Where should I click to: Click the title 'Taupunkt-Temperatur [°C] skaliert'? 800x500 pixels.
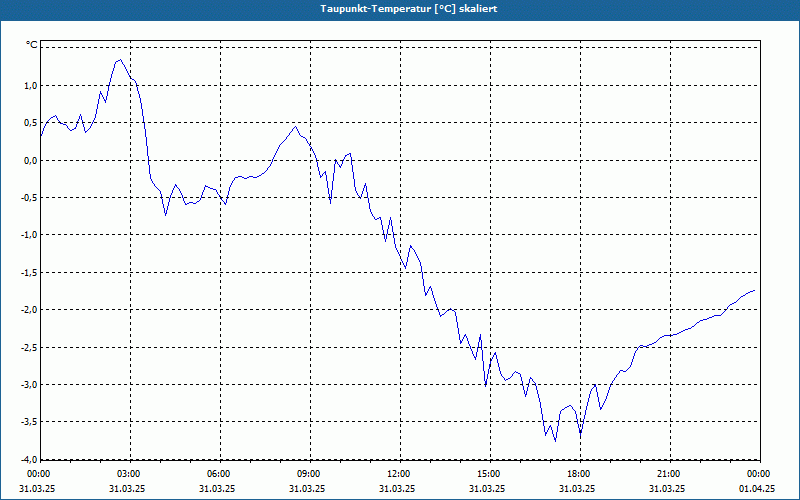point(409,9)
